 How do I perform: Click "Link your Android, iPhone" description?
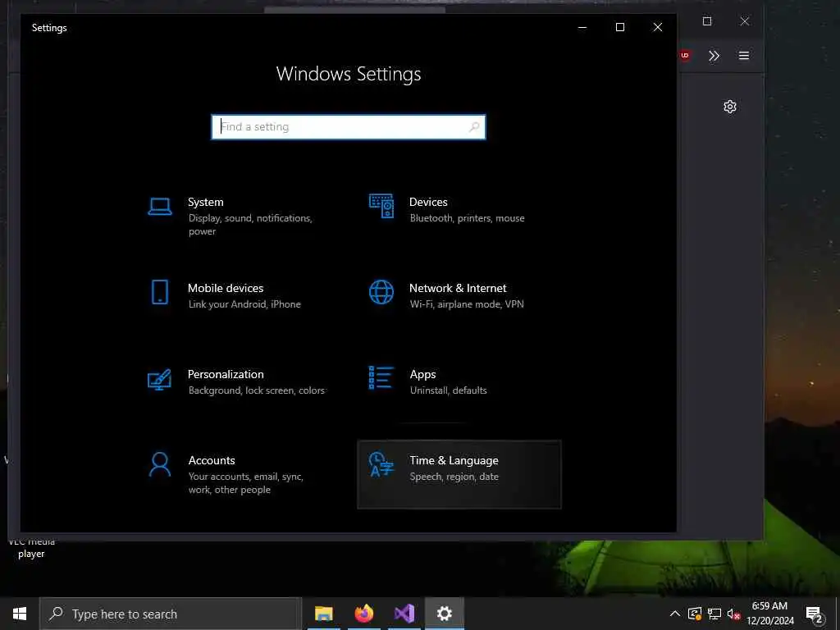[x=244, y=304]
